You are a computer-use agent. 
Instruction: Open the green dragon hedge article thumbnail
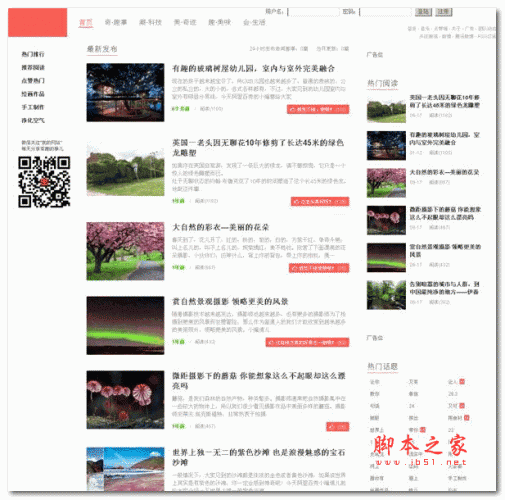pos(125,167)
